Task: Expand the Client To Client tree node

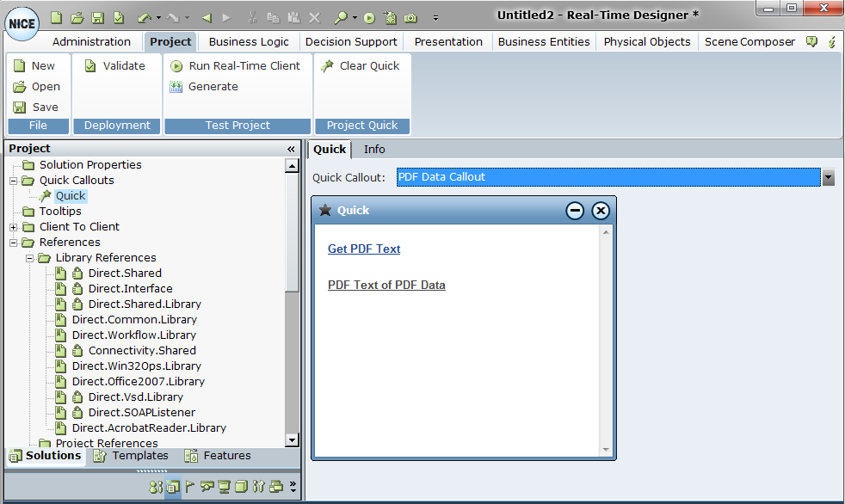Action: coord(14,227)
